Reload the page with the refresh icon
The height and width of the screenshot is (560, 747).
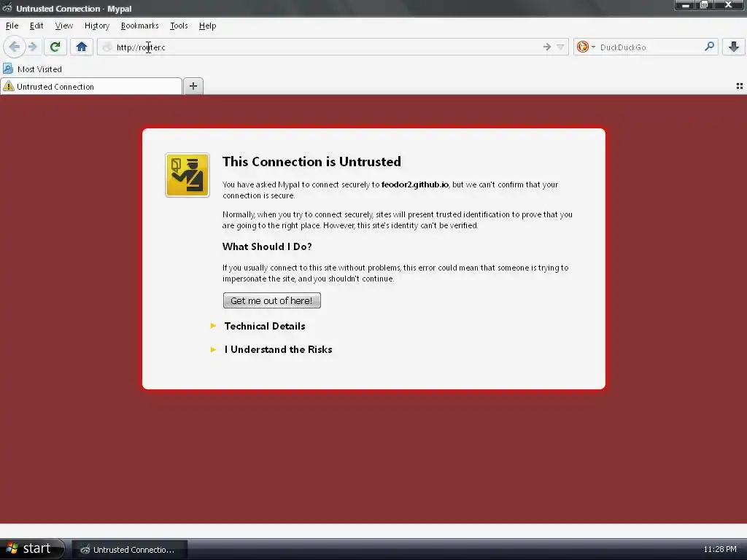55,47
